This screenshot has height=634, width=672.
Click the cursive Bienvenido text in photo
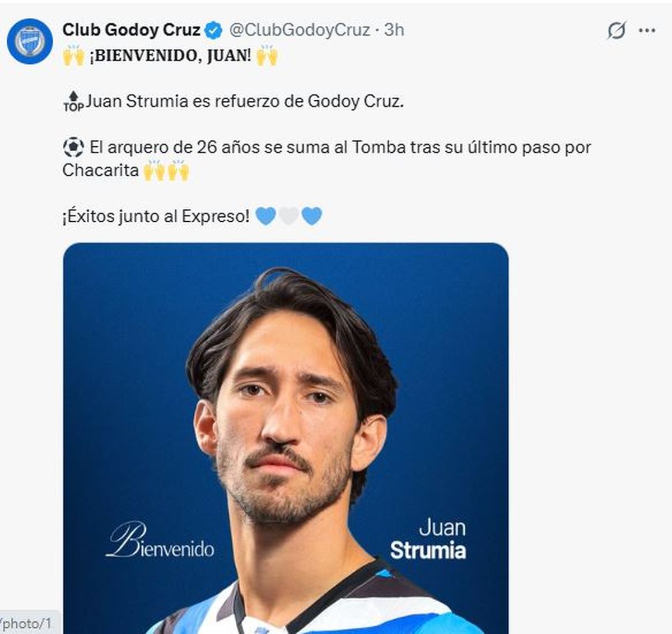pyautogui.click(x=160, y=542)
